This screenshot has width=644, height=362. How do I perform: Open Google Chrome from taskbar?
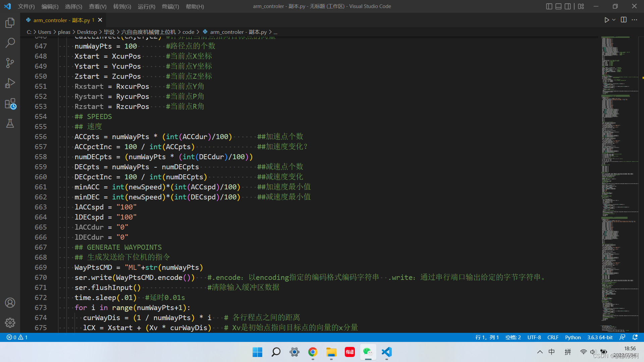click(x=313, y=352)
